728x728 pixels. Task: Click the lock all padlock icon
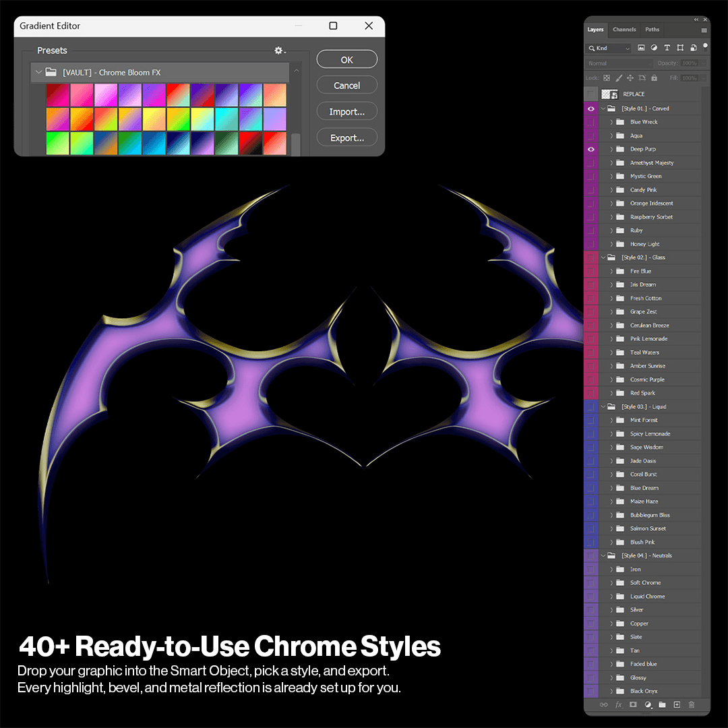point(654,78)
